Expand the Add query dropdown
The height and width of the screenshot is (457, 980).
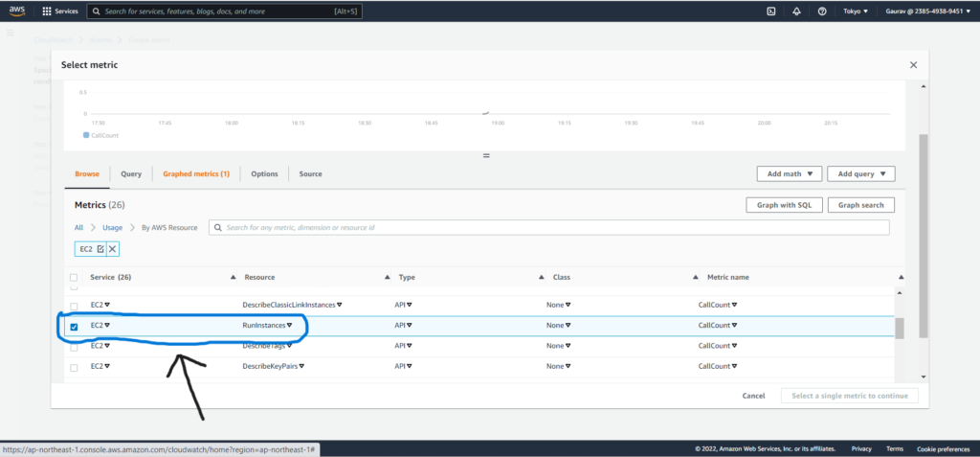(x=860, y=174)
